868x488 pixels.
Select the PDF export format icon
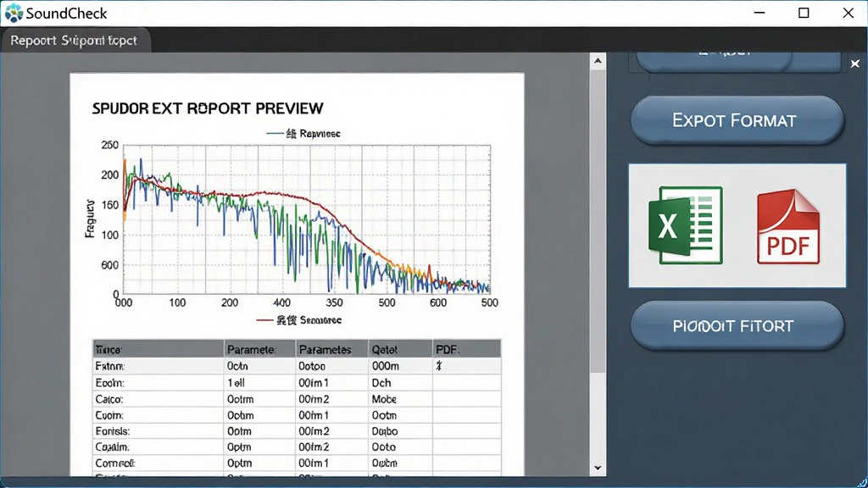788,226
